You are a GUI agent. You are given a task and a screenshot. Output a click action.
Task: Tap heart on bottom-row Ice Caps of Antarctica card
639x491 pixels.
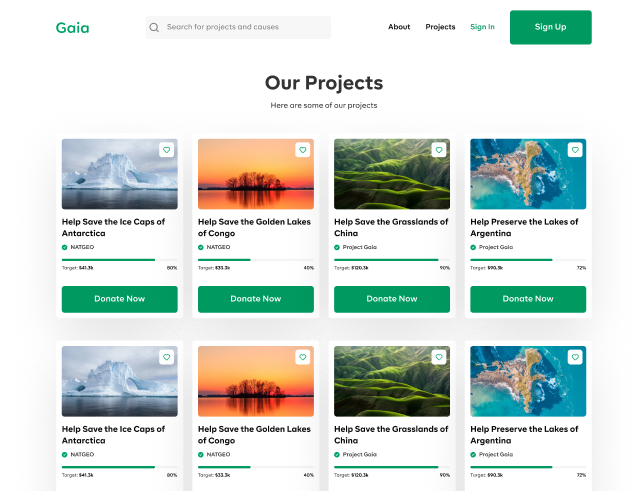pyautogui.click(x=166, y=357)
